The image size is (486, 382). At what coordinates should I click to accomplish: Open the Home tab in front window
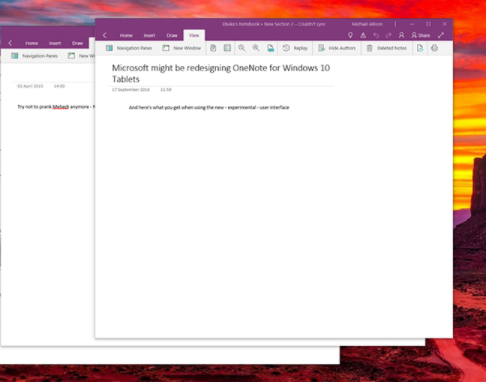coord(126,35)
